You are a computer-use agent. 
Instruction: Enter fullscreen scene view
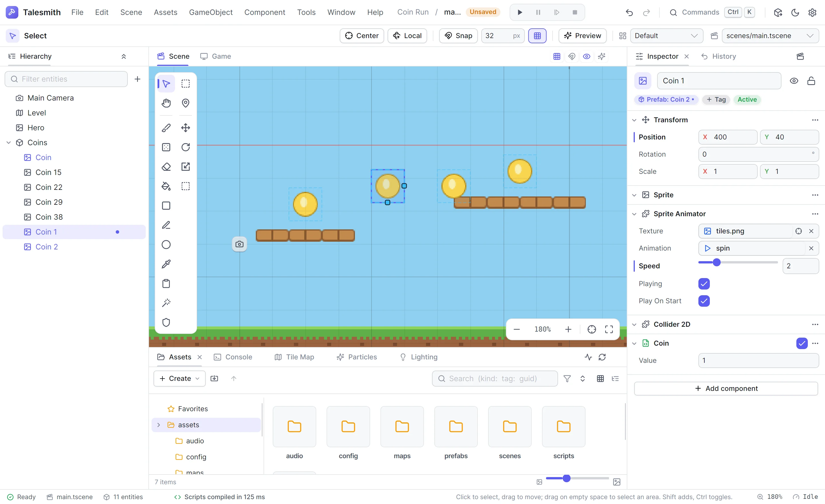[x=609, y=329]
